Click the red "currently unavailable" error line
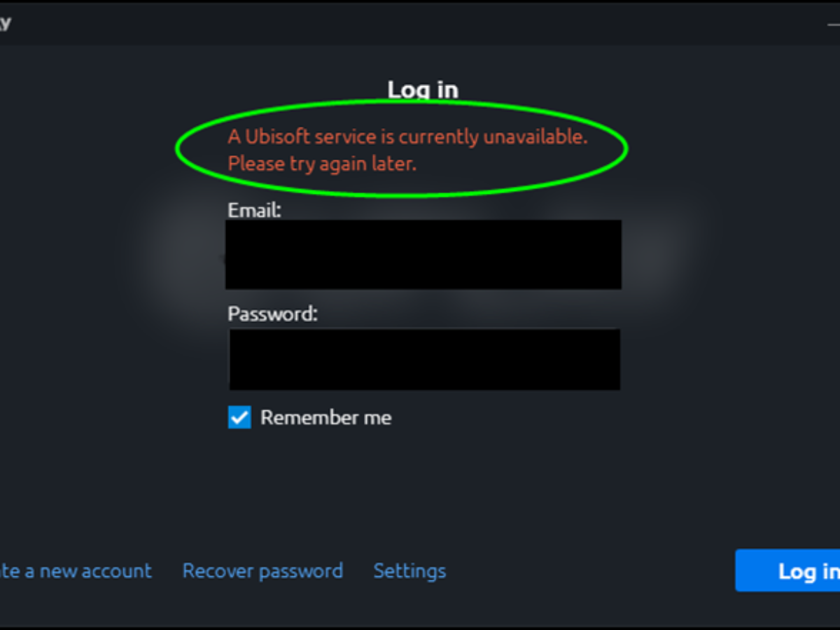The width and height of the screenshot is (840, 630). 407,136
